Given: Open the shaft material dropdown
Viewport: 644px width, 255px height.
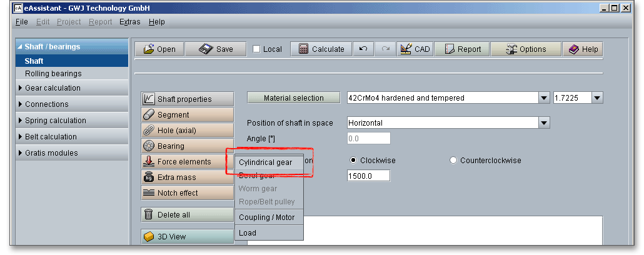Looking at the screenshot, I should (x=543, y=97).
